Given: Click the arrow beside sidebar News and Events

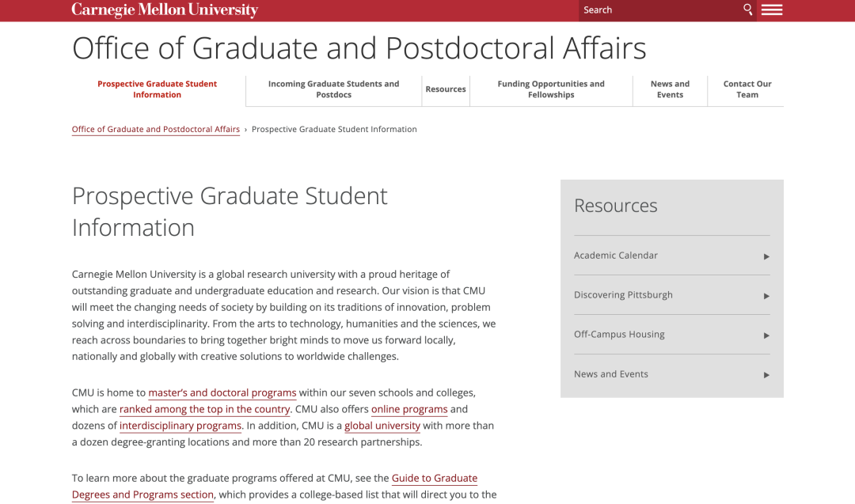Looking at the screenshot, I should (766, 375).
